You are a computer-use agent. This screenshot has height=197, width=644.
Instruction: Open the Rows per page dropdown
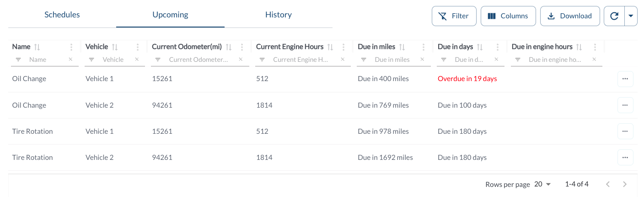(543, 184)
